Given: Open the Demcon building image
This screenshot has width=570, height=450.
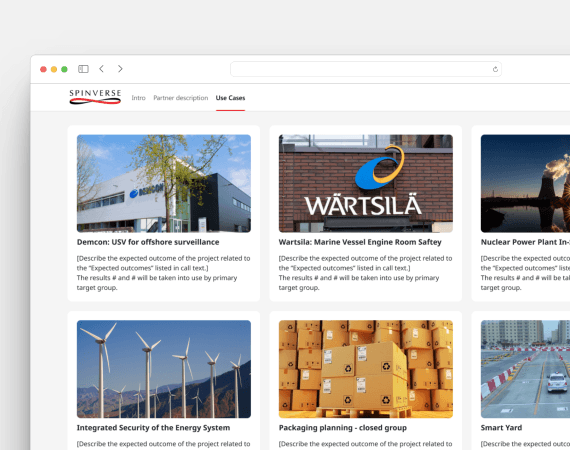Looking at the screenshot, I should pyautogui.click(x=164, y=184).
